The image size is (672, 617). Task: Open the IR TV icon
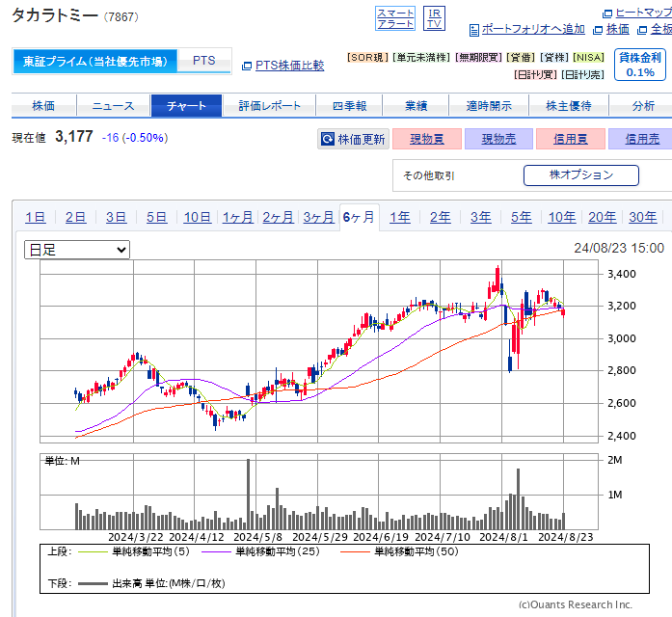(x=434, y=18)
